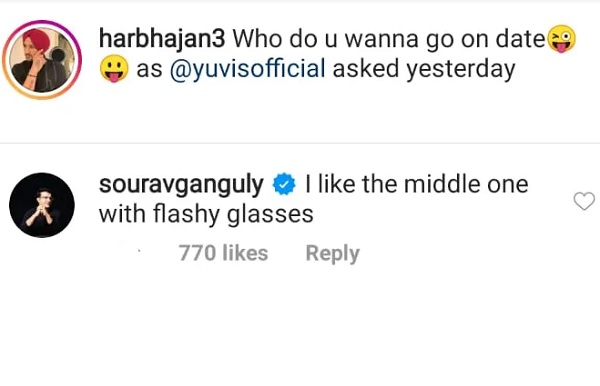600x386 pixels.
Task: Reply to souravganguly's comment
Action: pyautogui.click(x=333, y=253)
